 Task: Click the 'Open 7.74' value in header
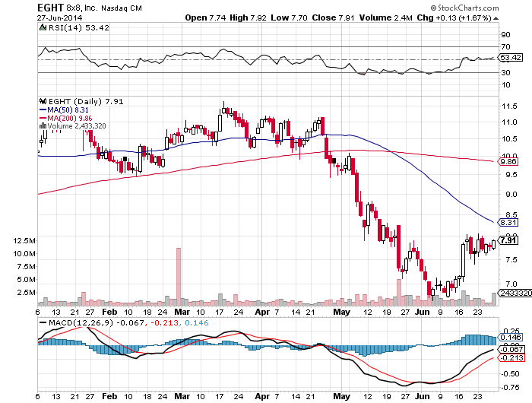[205, 17]
